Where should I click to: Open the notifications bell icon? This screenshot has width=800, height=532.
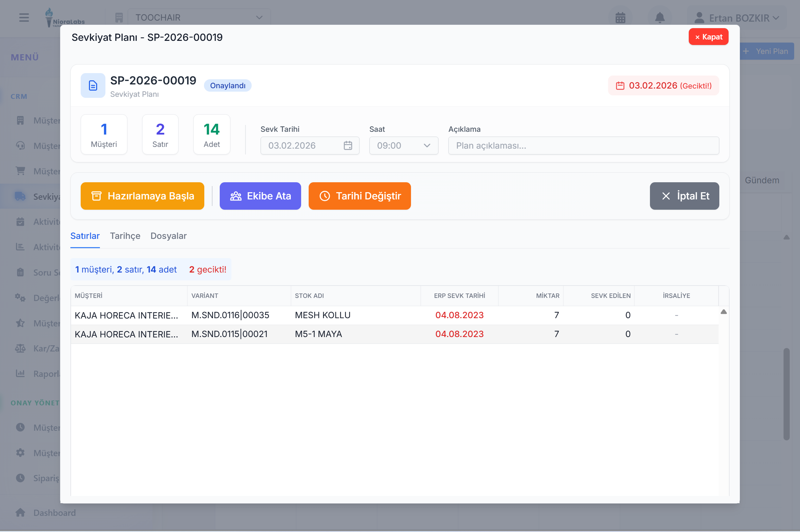click(660, 18)
